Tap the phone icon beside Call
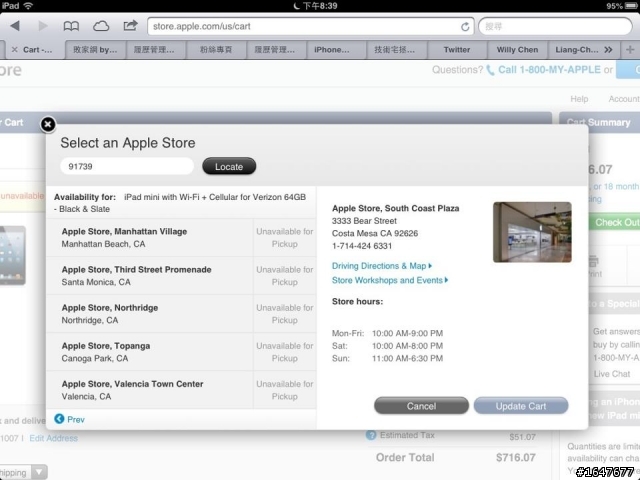Image resolution: width=640 pixels, height=480 pixels. pyautogui.click(x=490, y=70)
